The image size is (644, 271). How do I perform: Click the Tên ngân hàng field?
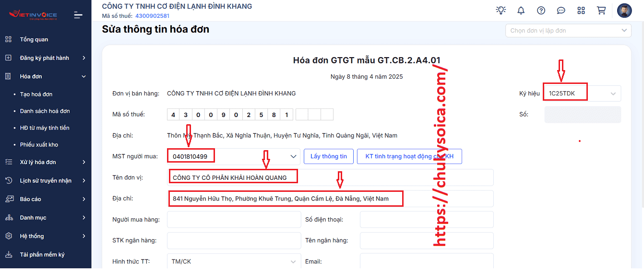pos(427,241)
